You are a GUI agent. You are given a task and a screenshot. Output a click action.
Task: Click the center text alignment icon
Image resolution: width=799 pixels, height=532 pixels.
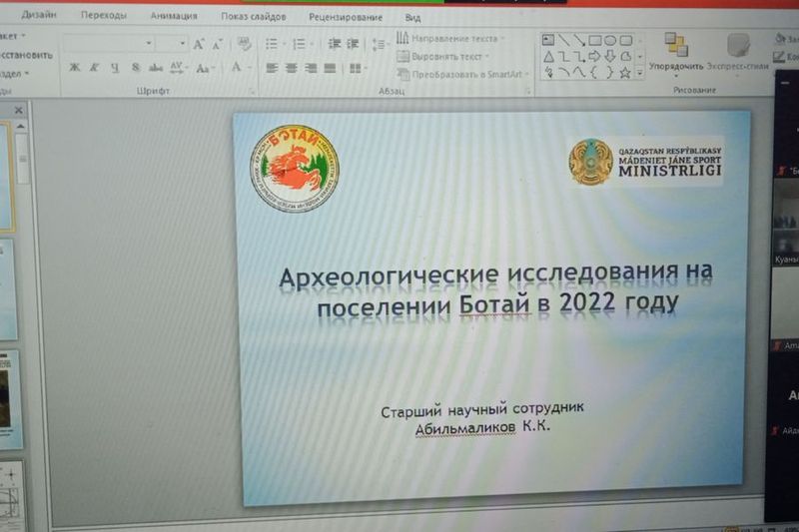pos(291,68)
